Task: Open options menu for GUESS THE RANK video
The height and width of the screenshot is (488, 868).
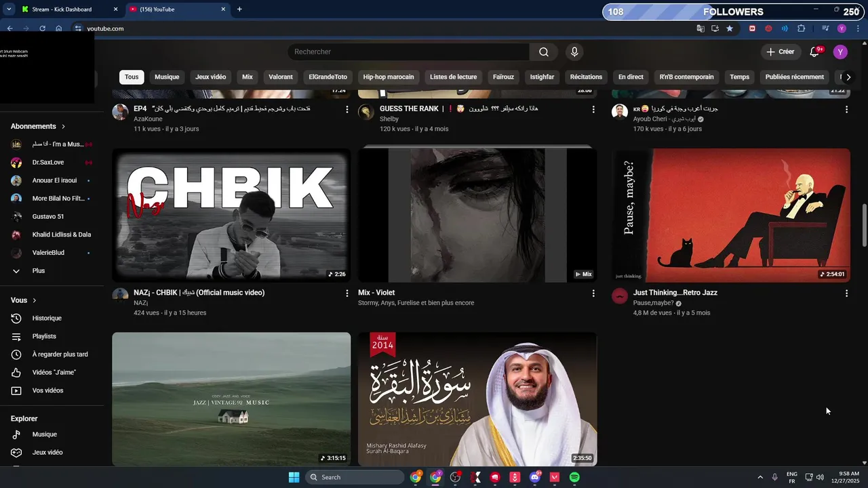Action: pos(593,109)
